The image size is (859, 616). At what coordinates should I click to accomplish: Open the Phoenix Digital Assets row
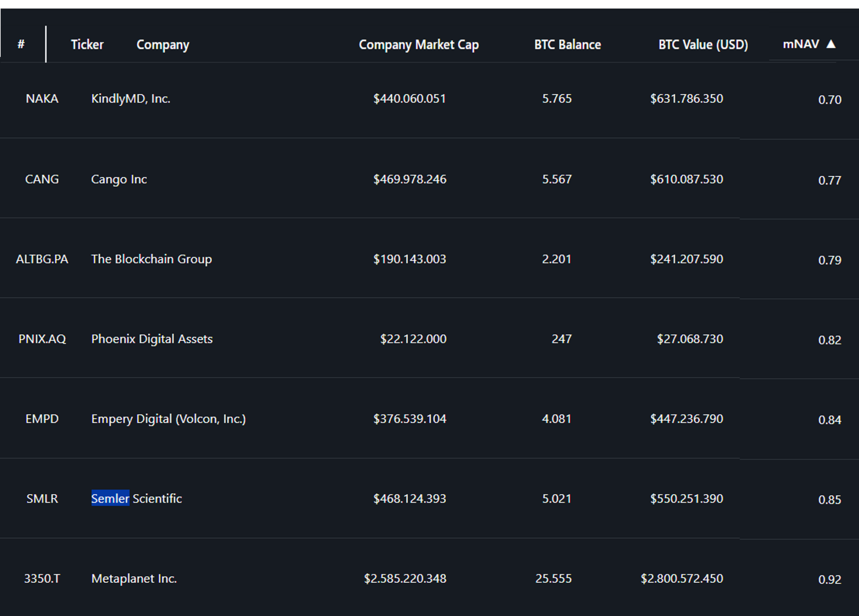(x=152, y=339)
